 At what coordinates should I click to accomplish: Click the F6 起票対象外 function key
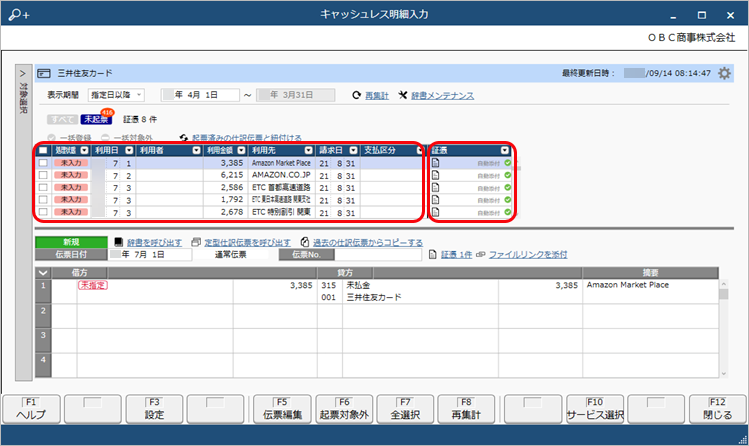coord(344,409)
